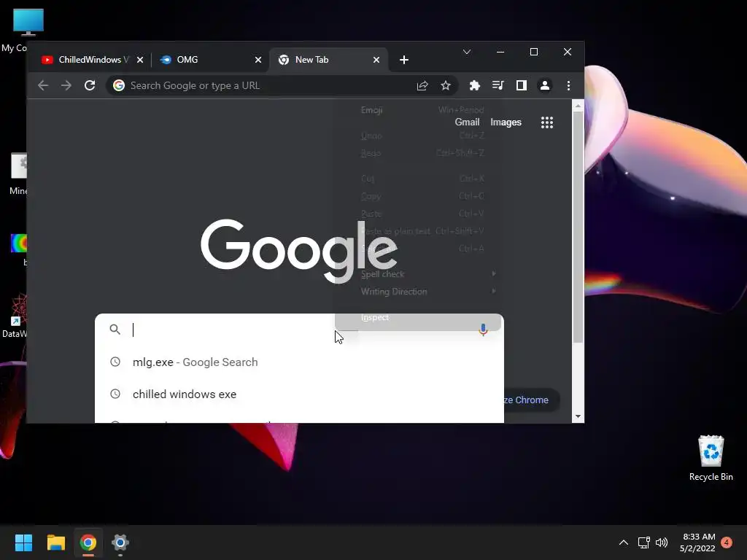Click the scrollbar down arrow
This screenshot has width=747, height=560.
click(x=578, y=416)
